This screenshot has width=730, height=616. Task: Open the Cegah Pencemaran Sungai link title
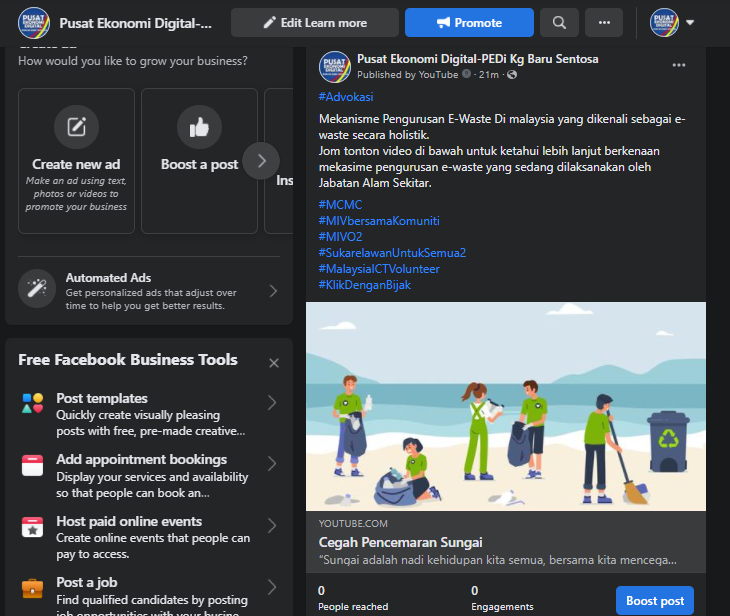point(400,542)
